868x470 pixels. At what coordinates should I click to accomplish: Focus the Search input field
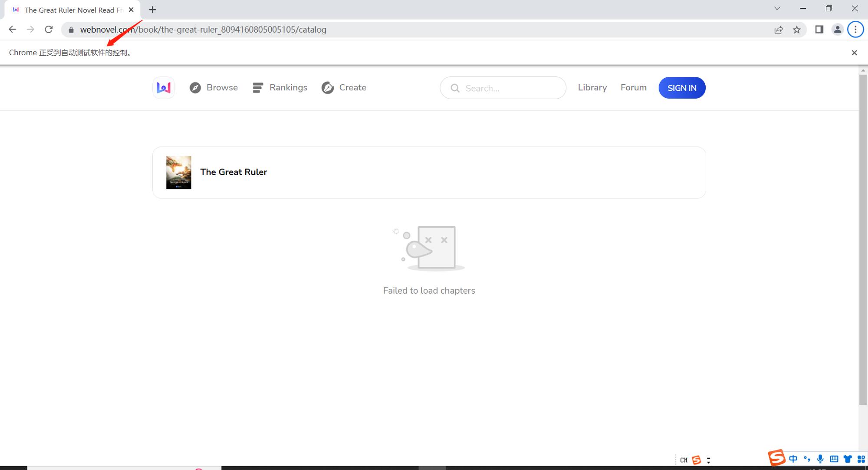click(x=503, y=88)
